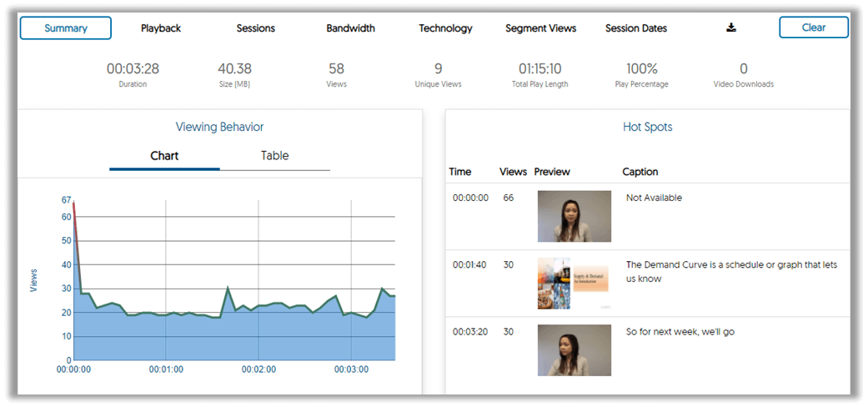Open the Summary tab
868x407 pixels.
click(65, 28)
